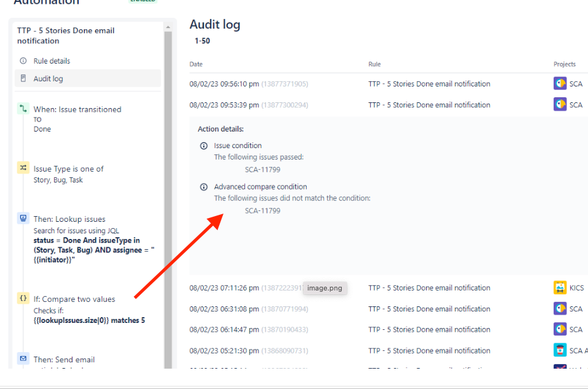Click the Rule column header
Viewport: 588px width, 389px height.
(x=374, y=64)
